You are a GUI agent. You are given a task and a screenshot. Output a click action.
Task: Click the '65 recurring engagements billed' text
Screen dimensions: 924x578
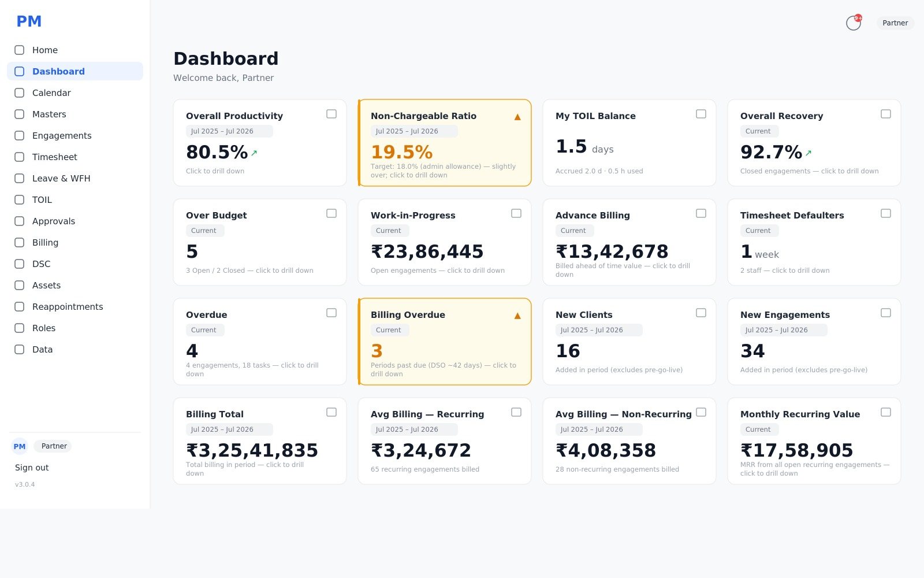[425, 469]
